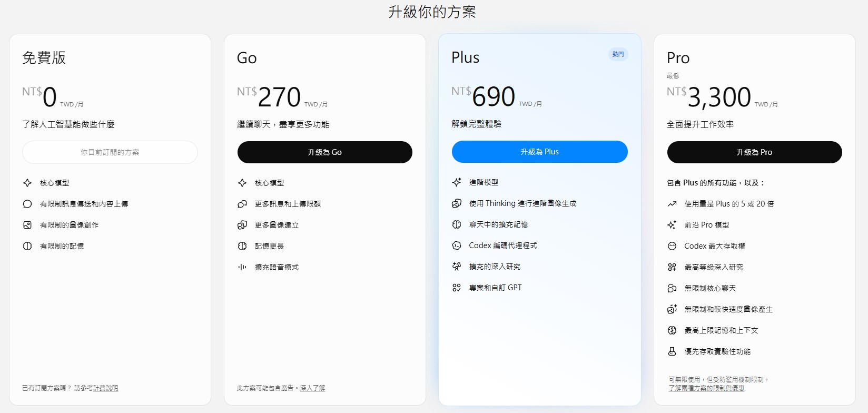Click the brain icon beside 最高上限記憶和上下文

point(672,330)
